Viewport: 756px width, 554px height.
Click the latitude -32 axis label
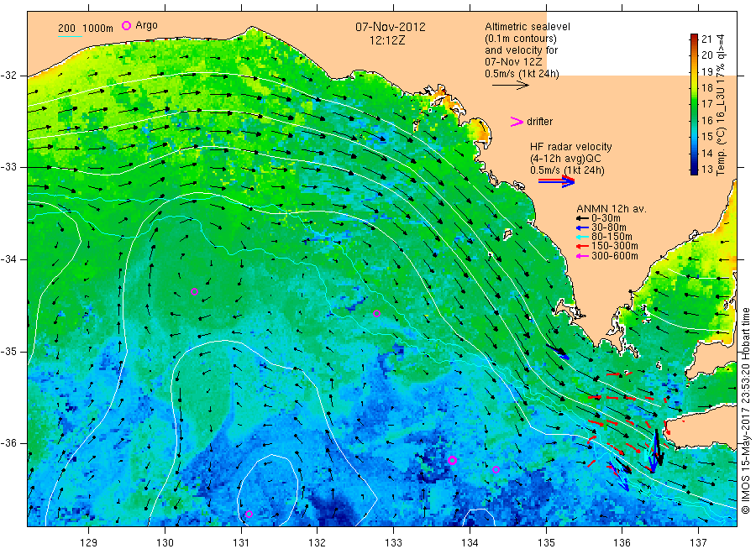(8, 76)
